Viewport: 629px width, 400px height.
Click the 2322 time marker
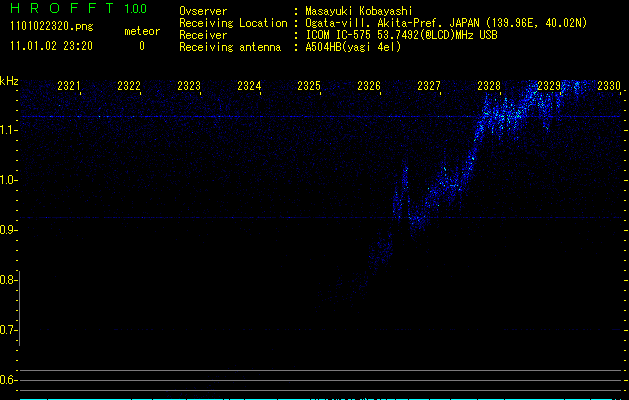(x=129, y=85)
